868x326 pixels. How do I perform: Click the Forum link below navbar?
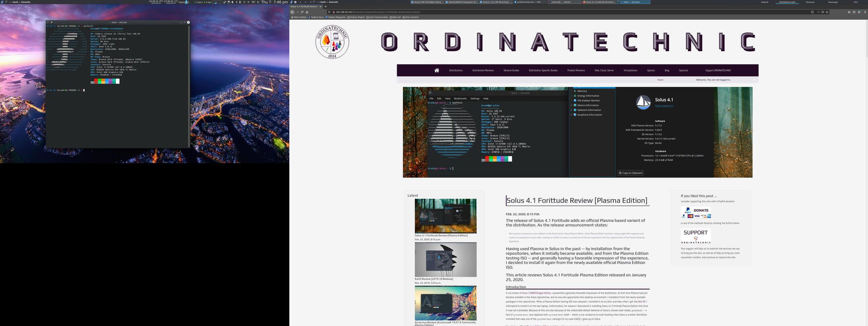tap(660, 80)
